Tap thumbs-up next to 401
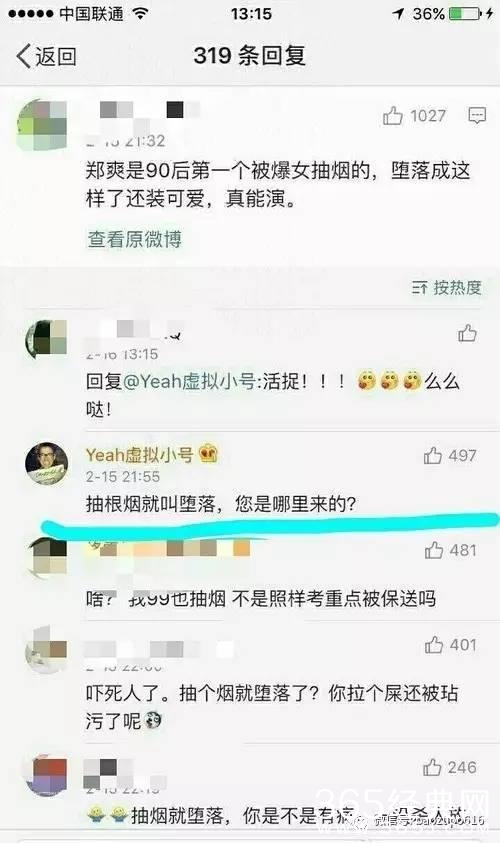The height and width of the screenshot is (843, 500). tap(434, 644)
